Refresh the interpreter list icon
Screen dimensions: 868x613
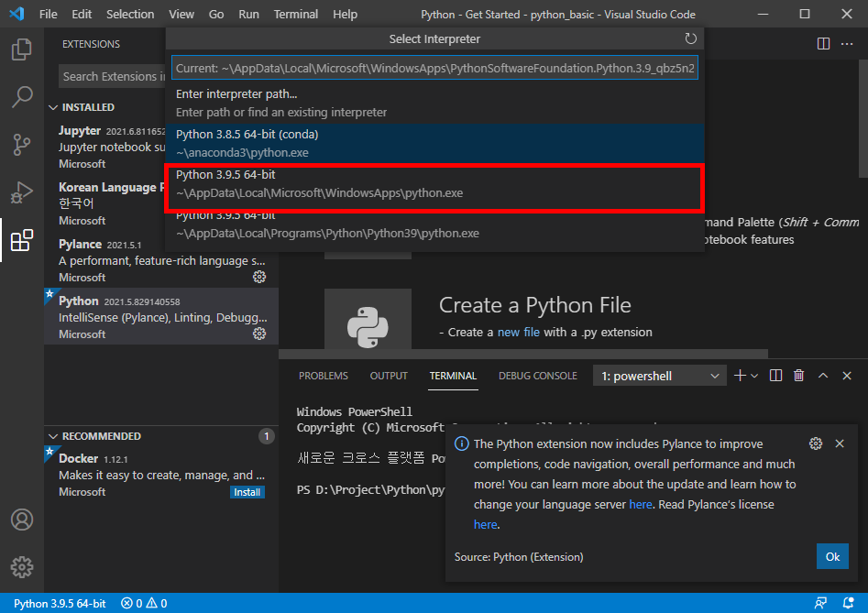690,38
